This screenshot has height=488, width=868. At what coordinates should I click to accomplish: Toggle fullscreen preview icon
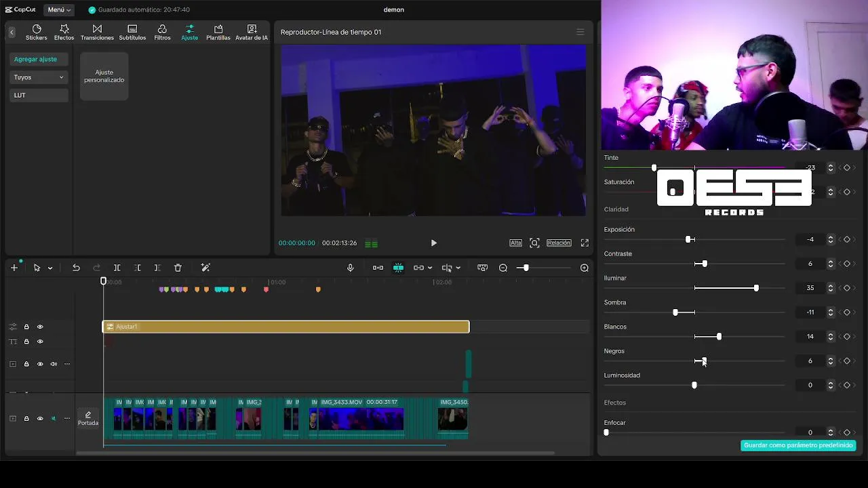click(x=585, y=243)
